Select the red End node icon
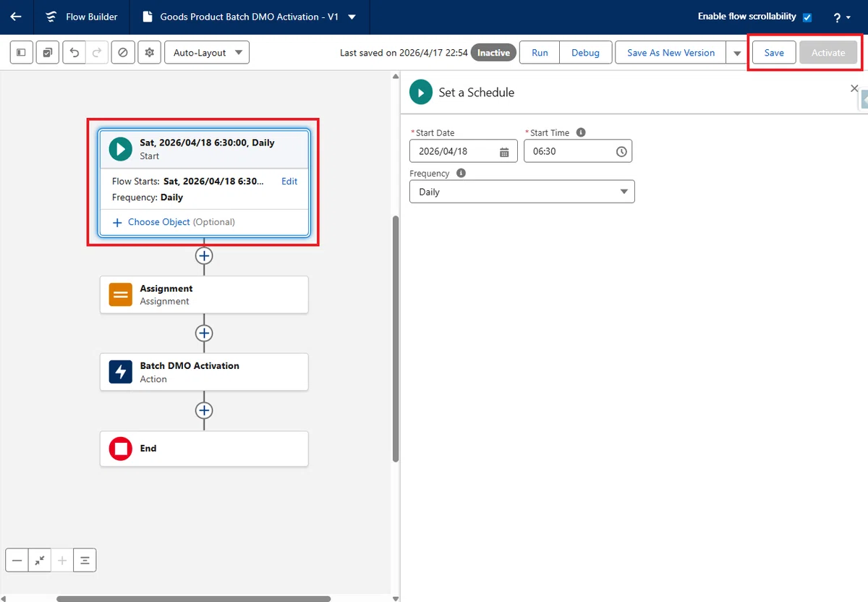868x602 pixels. (121, 449)
